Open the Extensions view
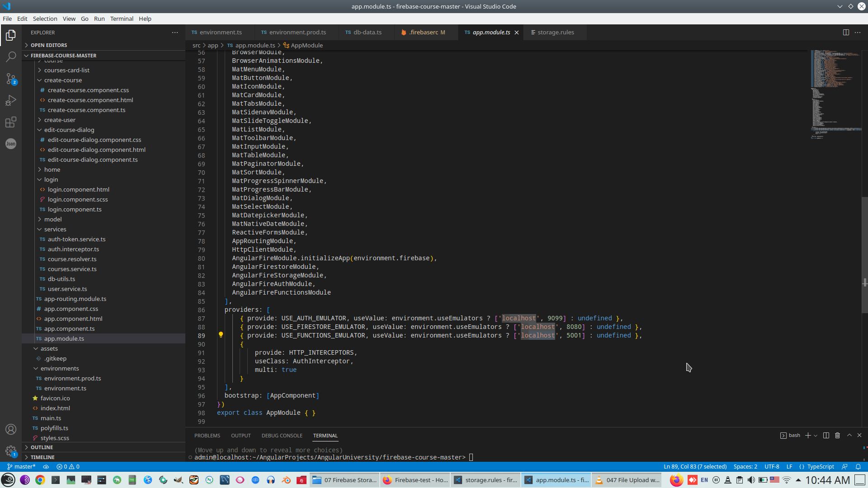 pyautogui.click(x=11, y=122)
